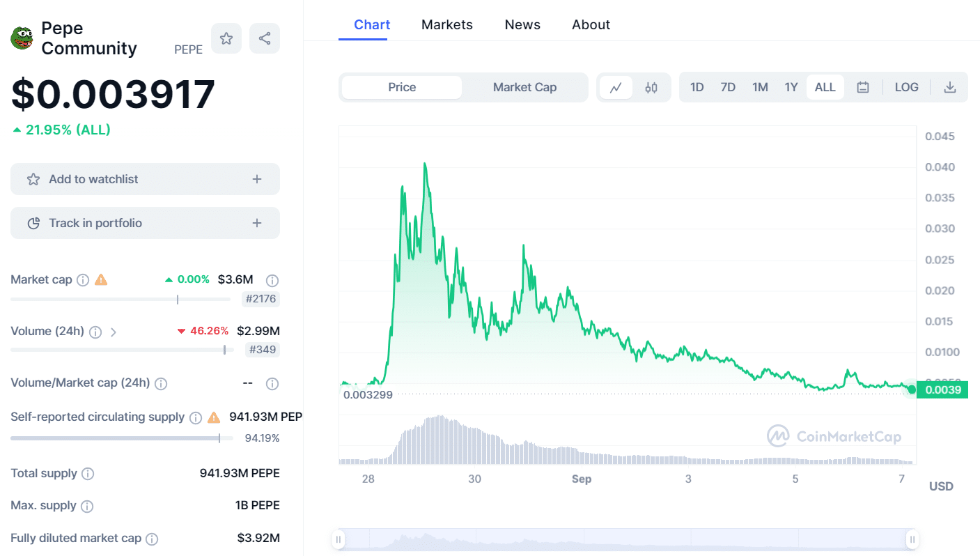Click the Market cap warning triangle icon
The height and width of the screenshot is (556, 980).
(x=101, y=279)
